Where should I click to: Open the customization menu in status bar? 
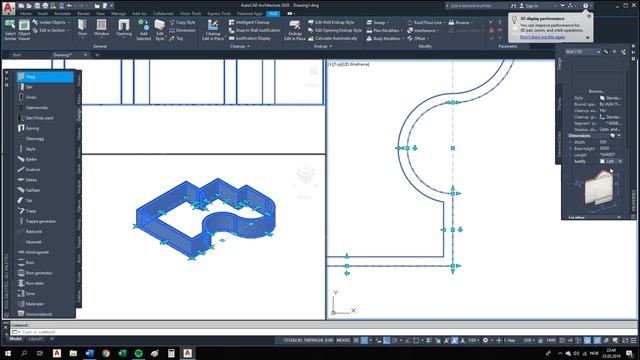(x=633, y=340)
